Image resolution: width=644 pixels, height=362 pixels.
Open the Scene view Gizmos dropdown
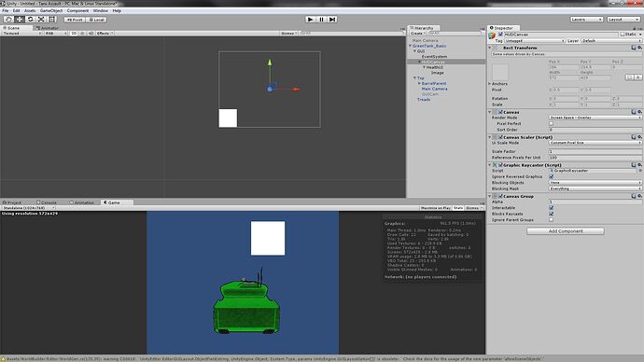click(288, 34)
